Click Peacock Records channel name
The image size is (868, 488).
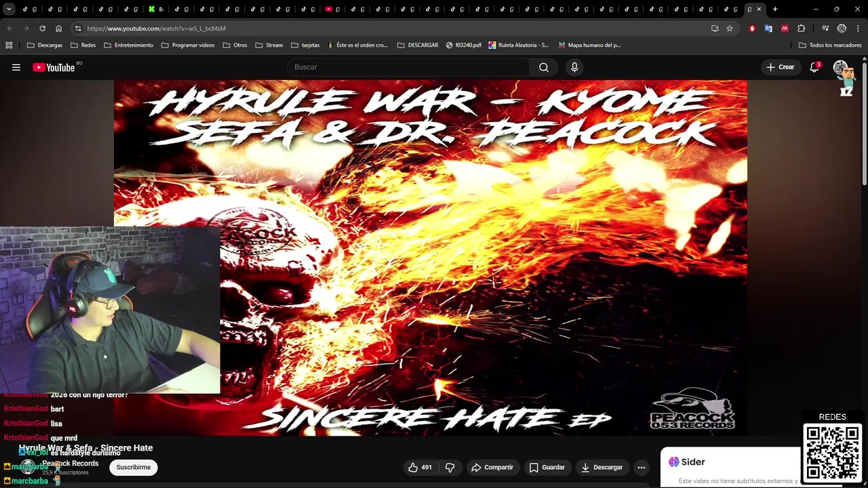point(71,464)
